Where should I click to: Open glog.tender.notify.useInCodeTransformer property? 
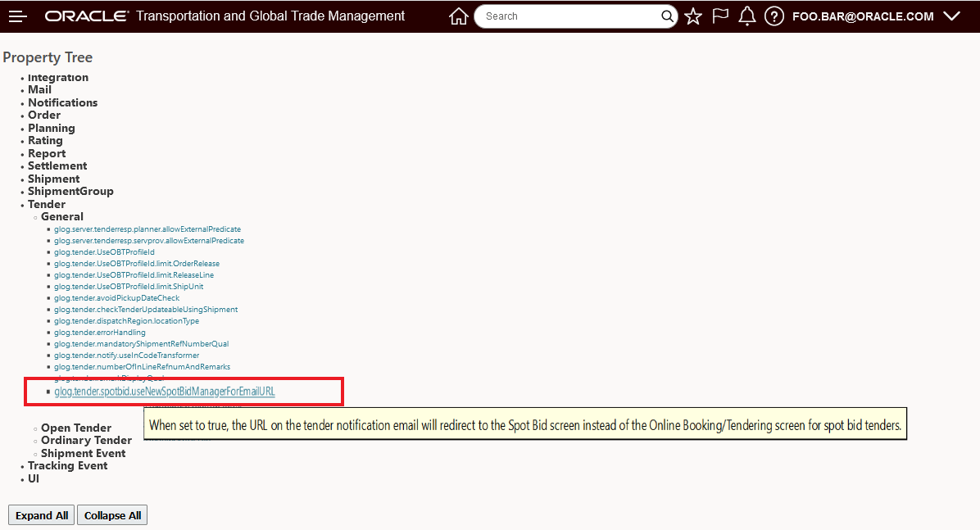click(x=126, y=356)
